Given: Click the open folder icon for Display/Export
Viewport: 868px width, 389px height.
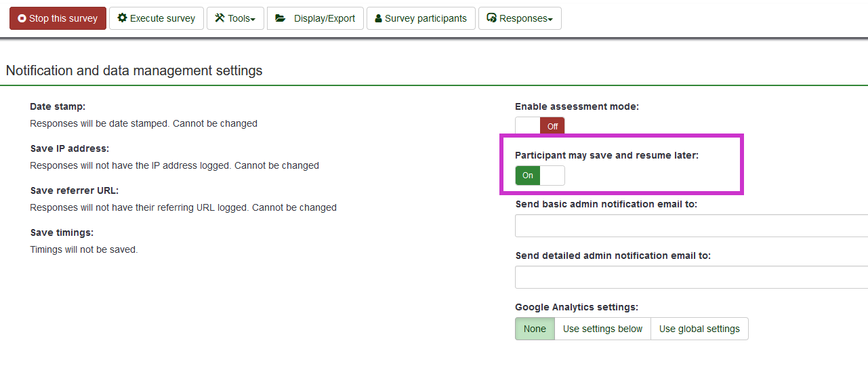Looking at the screenshot, I should pos(281,18).
